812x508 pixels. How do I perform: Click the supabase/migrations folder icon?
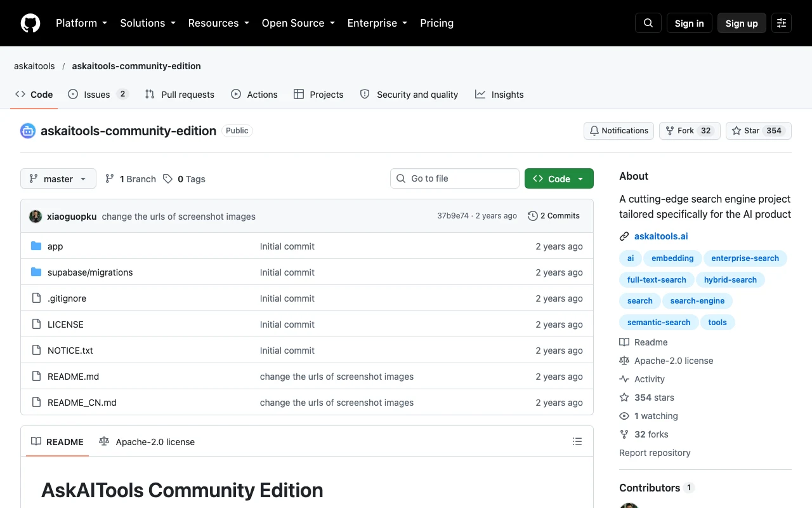tap(36, 272)
